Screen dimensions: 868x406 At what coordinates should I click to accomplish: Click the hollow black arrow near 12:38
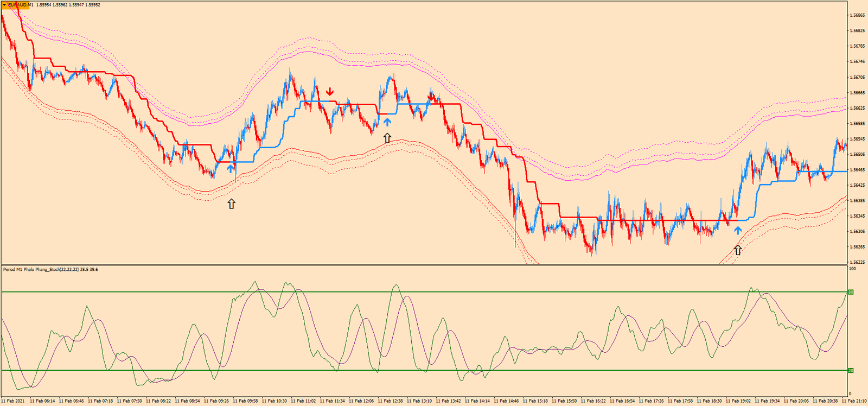coord(387,138)
